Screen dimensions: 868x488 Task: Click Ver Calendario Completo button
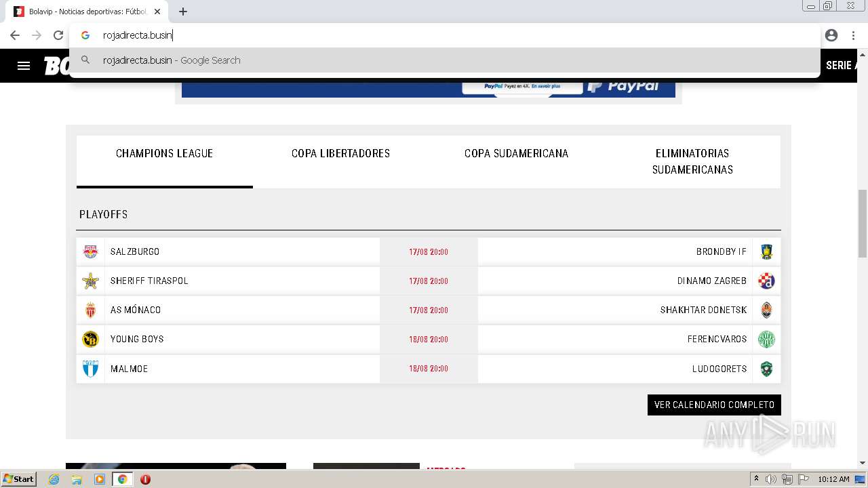click(714, 405)
